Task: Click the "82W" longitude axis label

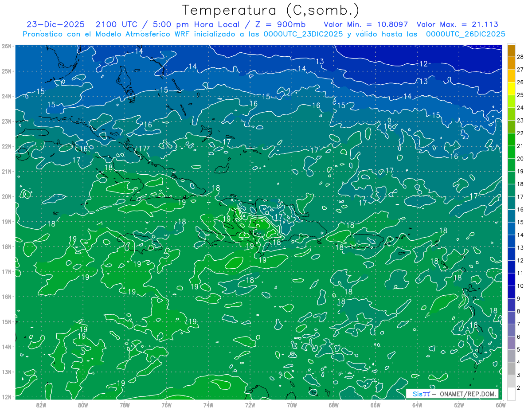Action: [41, 404]
